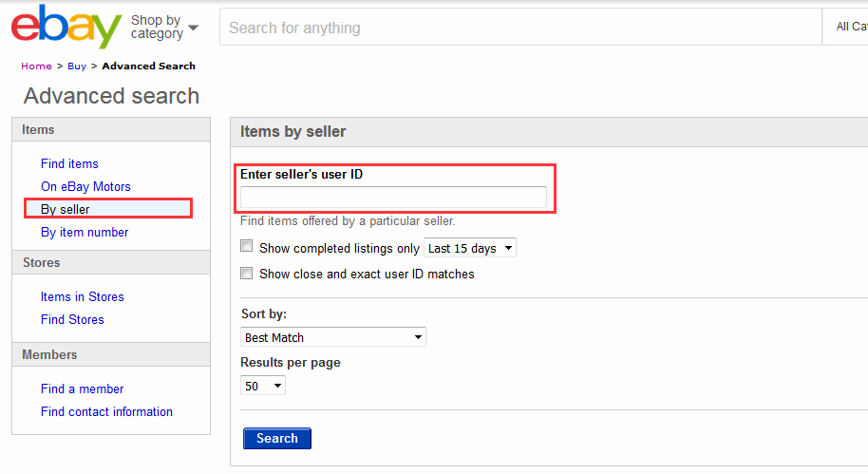
Task: Open the Last 15 days dropdown
Action: click(x=469, y=248)
